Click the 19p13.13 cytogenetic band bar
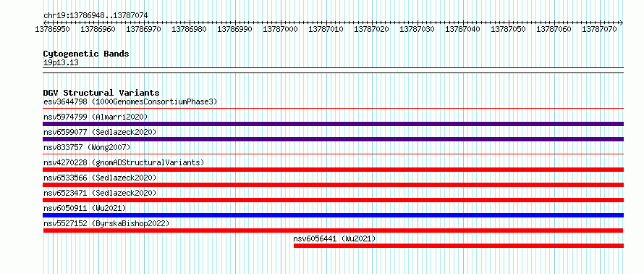Viewport: 644px width, 274px height. click(333, 70)
